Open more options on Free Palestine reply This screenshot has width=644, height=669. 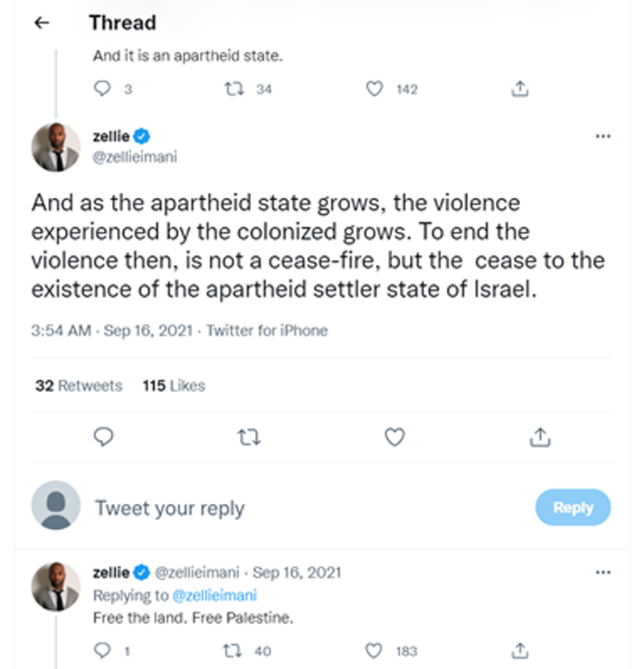602,572
